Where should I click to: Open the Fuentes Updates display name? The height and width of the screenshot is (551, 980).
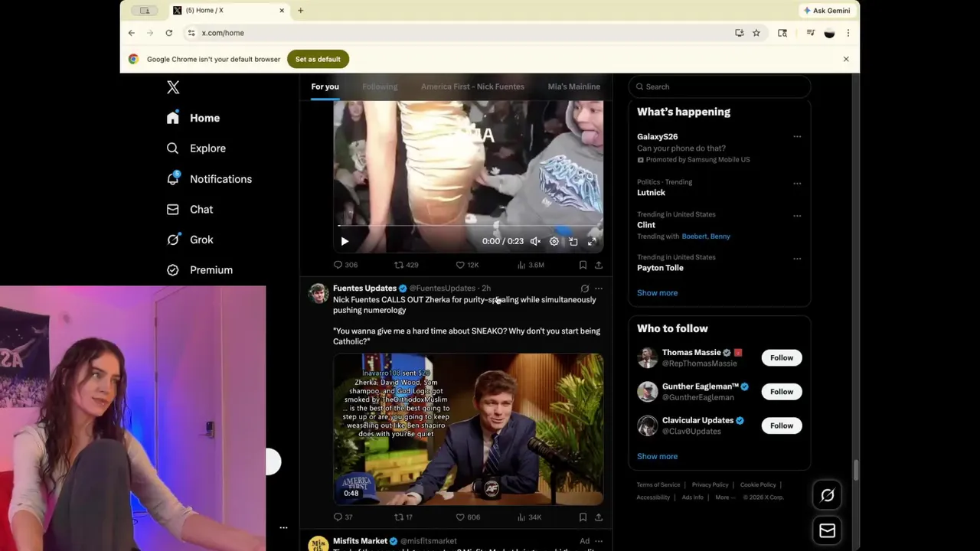[x=364, y=289]
